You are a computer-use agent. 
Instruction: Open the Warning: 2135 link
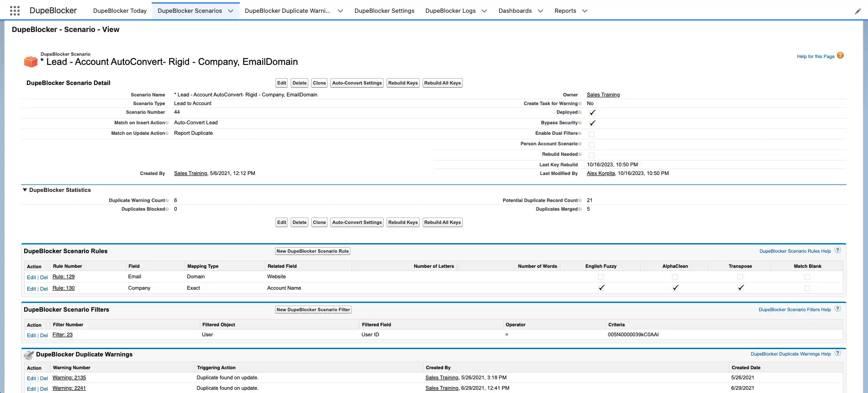[69, 377]
